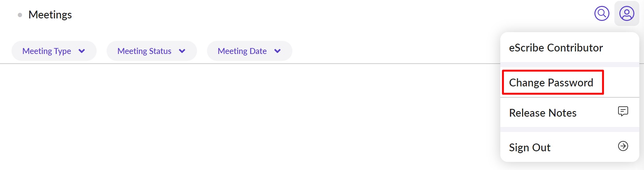
Task: Click the gray bullet beside Meetings
Action: pyautogui.click(x=20, y=15)
